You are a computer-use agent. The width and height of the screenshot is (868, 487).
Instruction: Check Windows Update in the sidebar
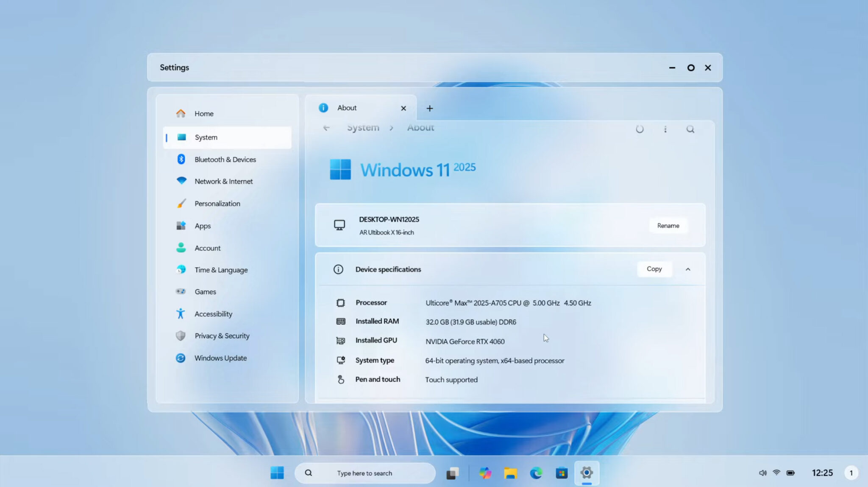coord(220,358)
